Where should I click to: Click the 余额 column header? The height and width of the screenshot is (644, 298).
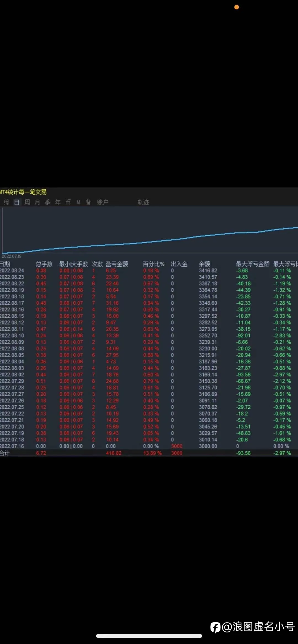(204, 264)
